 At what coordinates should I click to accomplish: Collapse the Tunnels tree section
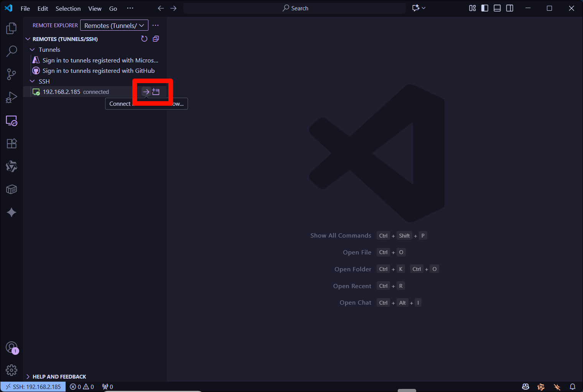click(x=33, y=49)
